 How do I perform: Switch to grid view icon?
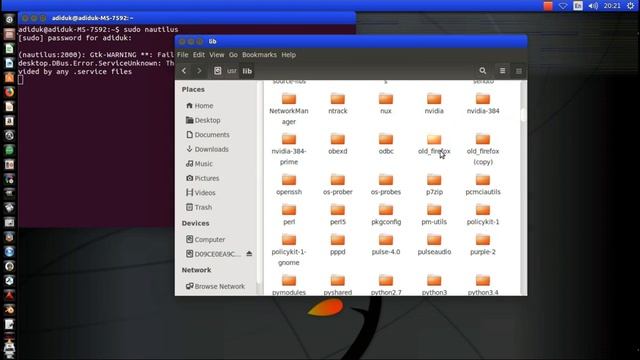pos(518,71)
